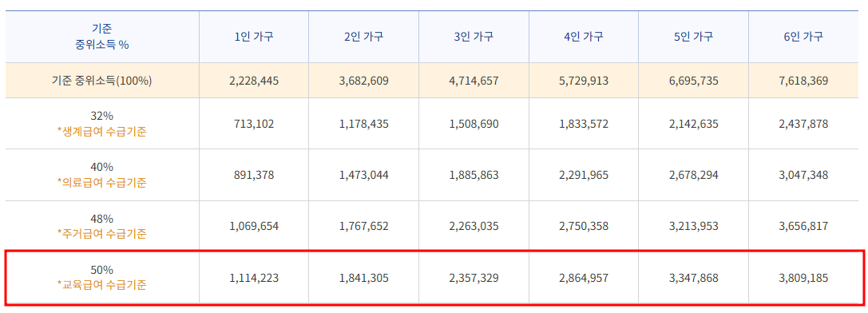Click the value 2,263,035
This screenshot has width=868, height=313.
pyautogui.click(x=474, y=226)
